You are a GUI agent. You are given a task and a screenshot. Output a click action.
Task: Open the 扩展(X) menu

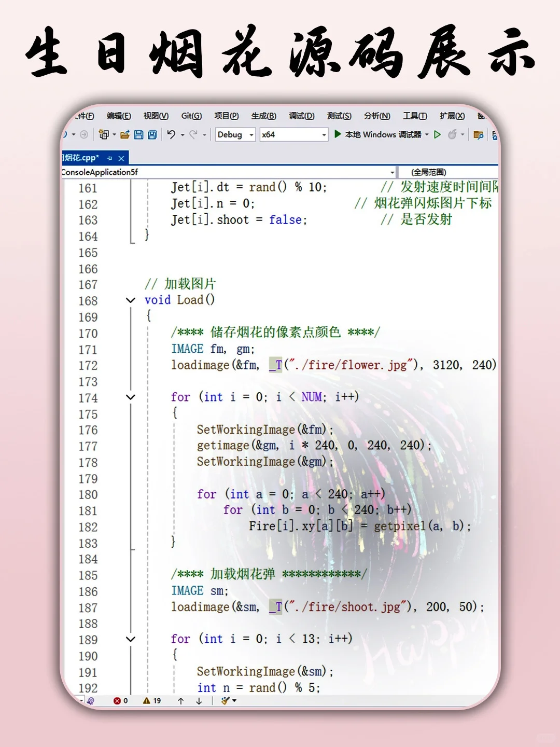tap(452, 116)
